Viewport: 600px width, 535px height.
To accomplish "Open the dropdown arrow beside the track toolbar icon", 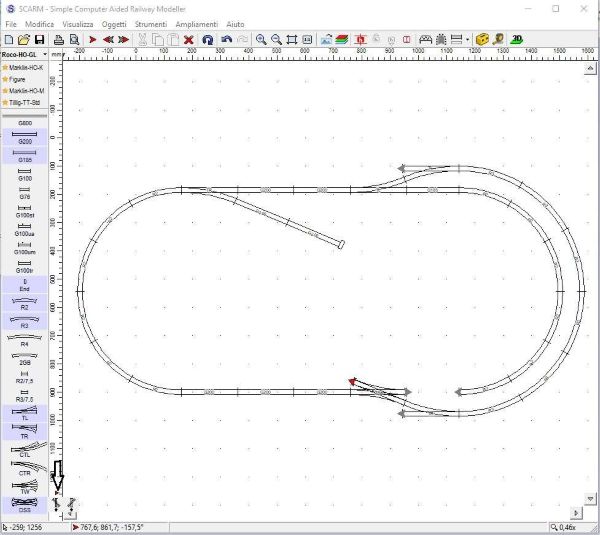I will click(x=467, y=39).
